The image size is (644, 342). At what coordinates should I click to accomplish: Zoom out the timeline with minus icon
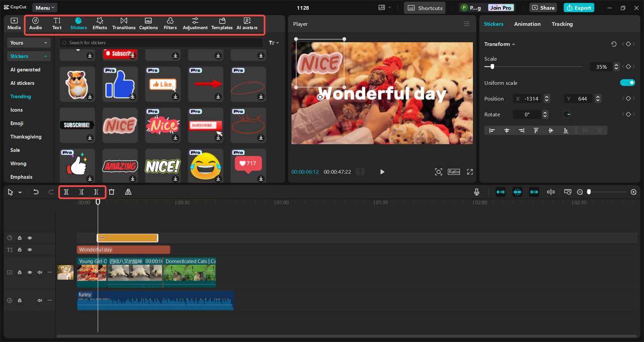click(580, 192)
